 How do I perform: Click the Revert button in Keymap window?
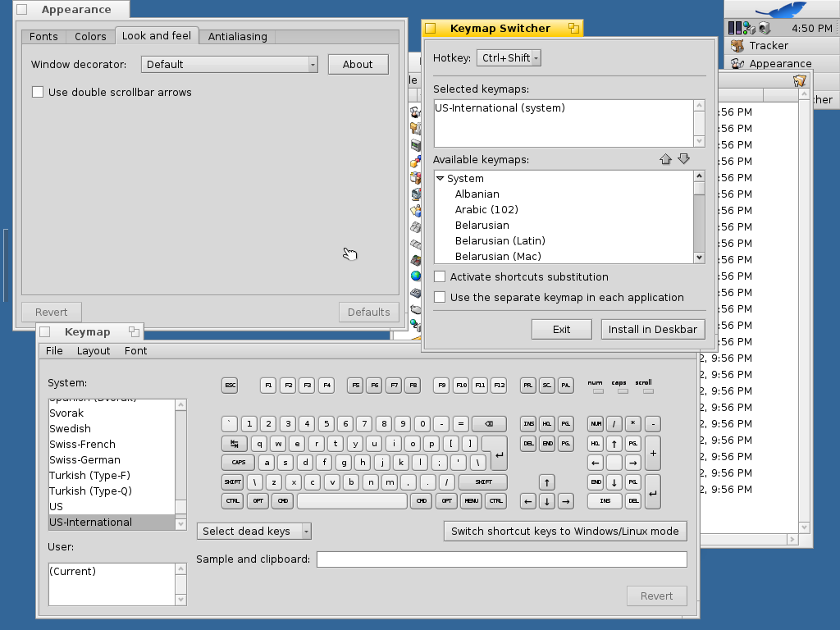(656, 596)
